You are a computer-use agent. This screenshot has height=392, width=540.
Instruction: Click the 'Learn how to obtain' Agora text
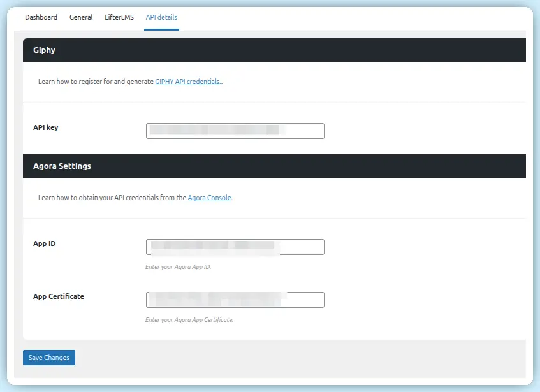(112, 198)
